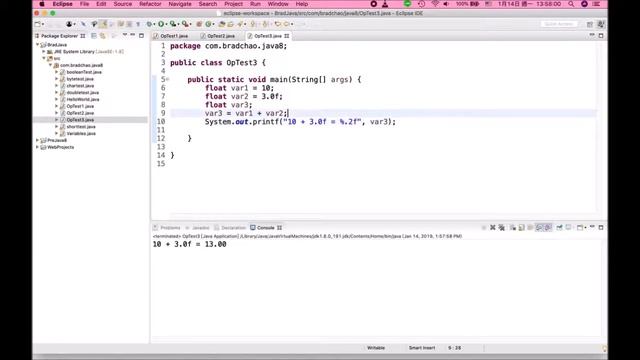Click the Wi-Fi icon in the menu bar
This screenshot has height=360, width=640.
(435, 4)
